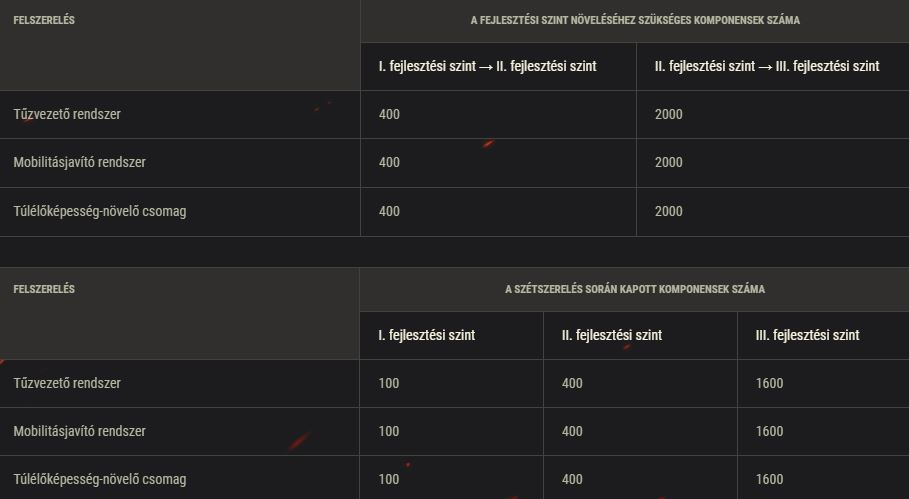Click the 'III. fejlesztési szint' header in the lower table
Screen dimensions: 909x499
808,335
